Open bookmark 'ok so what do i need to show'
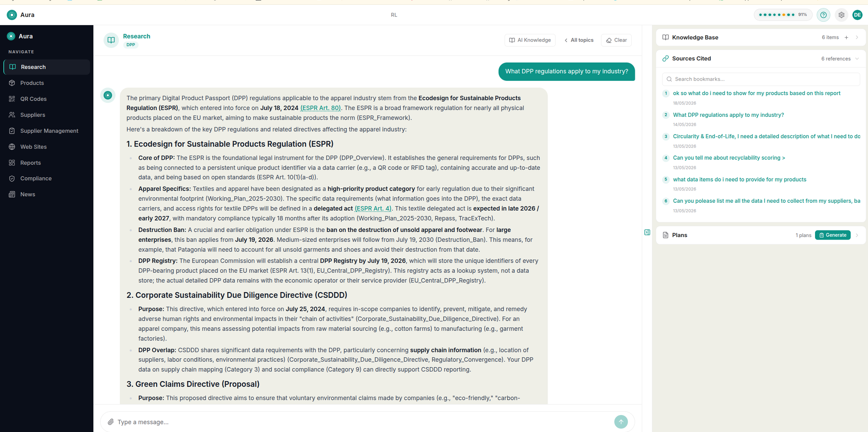 756,93
